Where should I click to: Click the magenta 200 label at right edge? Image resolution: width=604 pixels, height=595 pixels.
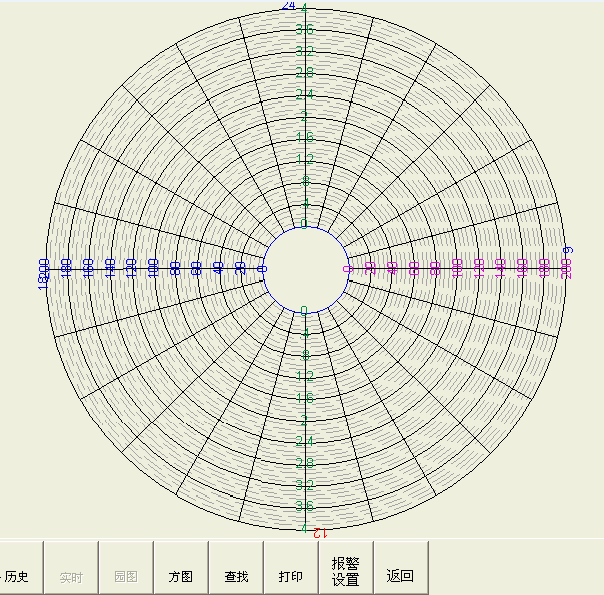click(x=567, y=268)
